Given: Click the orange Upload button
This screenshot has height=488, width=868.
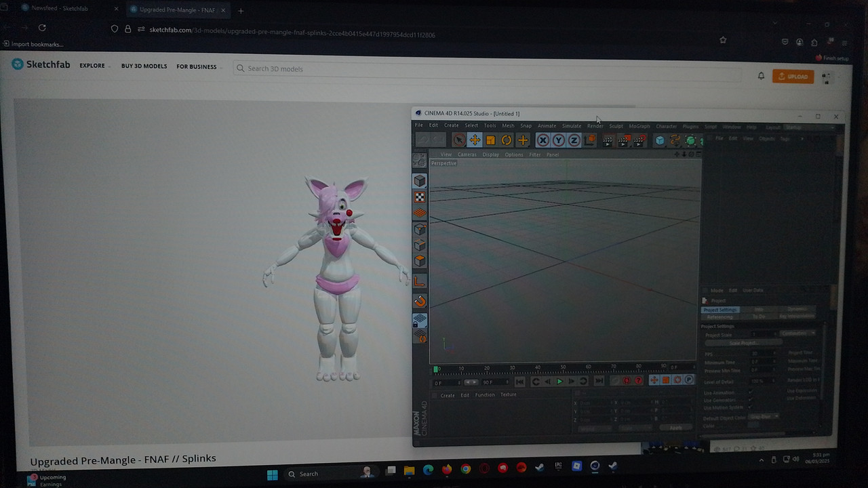Looking at the screenshot, I should [793, 77].
